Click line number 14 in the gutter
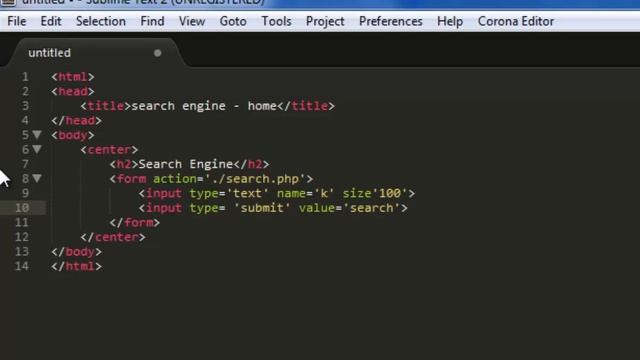This screenshot has height=360, width=640. coord(22,266)
